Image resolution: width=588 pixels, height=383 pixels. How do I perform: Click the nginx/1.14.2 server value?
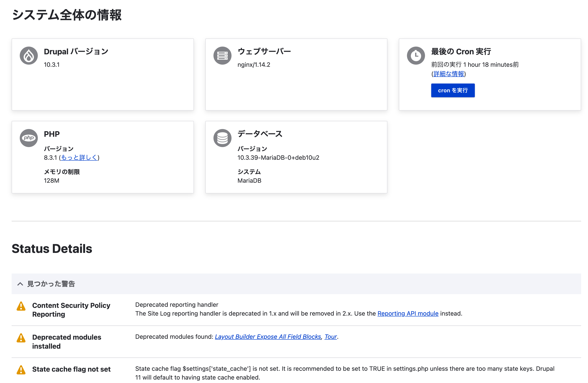[x=254, y=65]
